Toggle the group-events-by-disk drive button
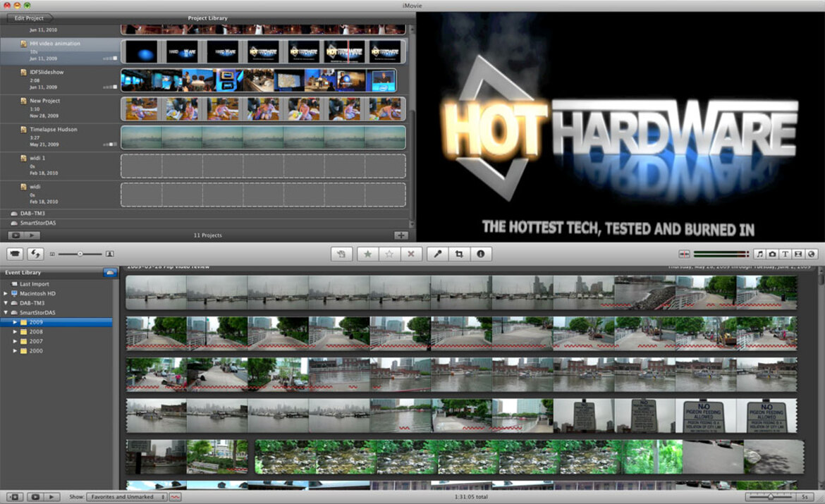 click(110, 273)
